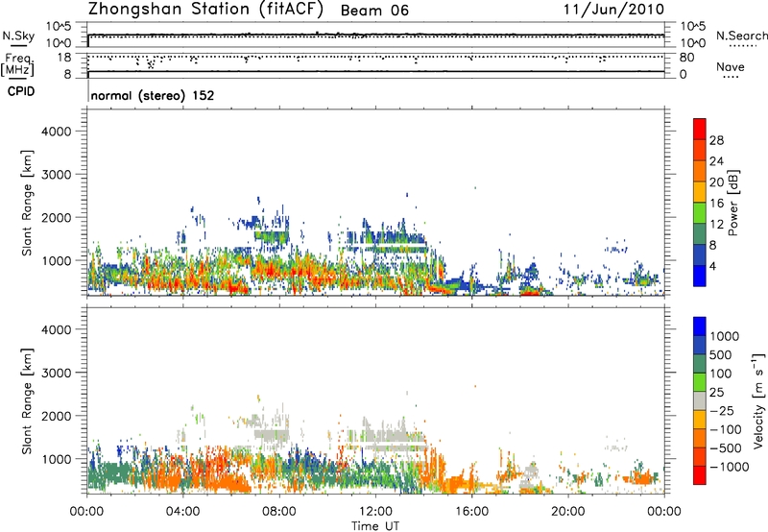Select the 'Beam 06' label

(x=374, y=11)
